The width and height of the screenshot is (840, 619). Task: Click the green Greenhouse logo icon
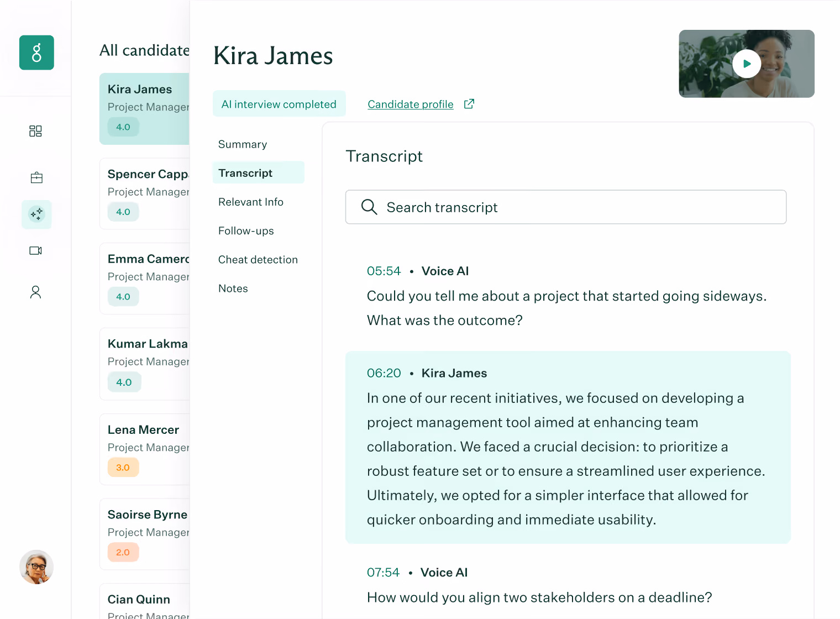coord(36,53)
